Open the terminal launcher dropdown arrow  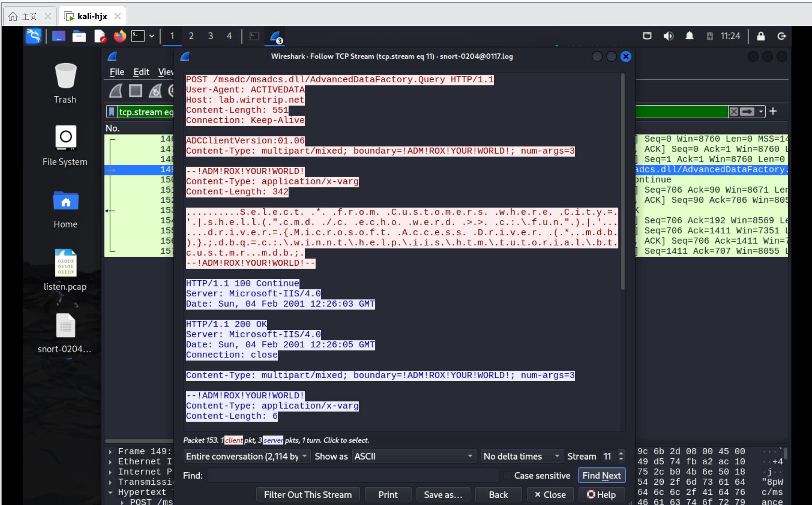pyautogui.click(x=152, y=36)
